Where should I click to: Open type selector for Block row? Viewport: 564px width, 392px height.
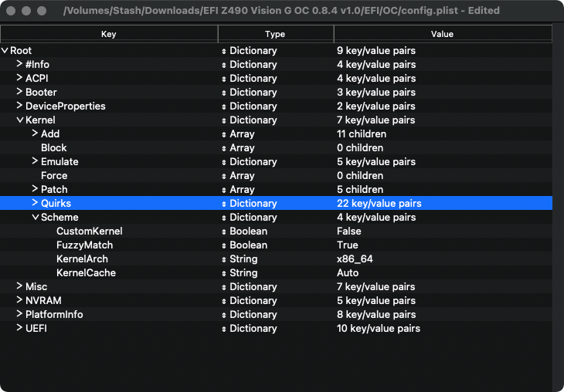(224, 148)
